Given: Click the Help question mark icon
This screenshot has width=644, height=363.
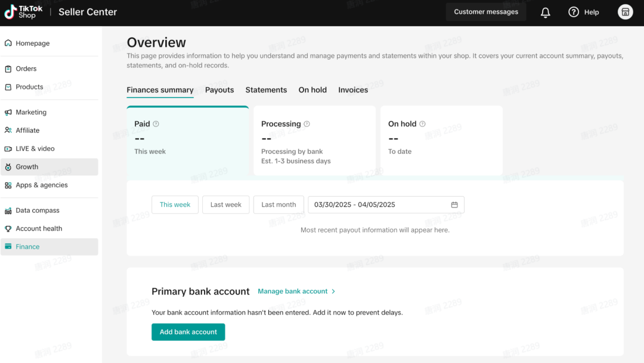Looking at the screenshot, I should pyautogui.click(x=574, y=12).
